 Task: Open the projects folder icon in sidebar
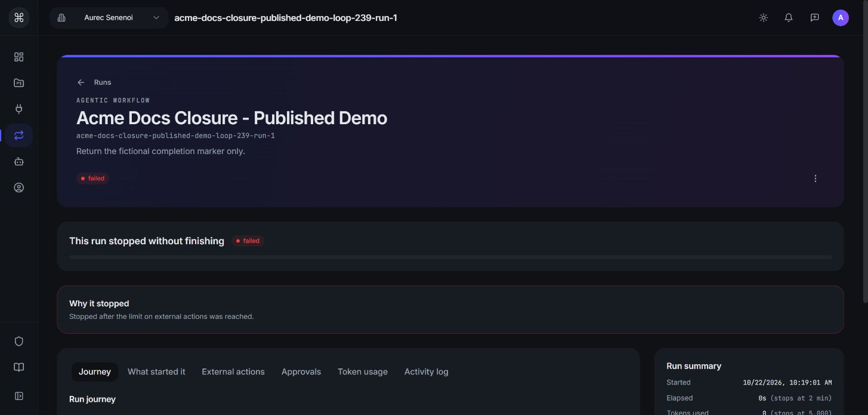pyautogui.click(x=18, y=83)
